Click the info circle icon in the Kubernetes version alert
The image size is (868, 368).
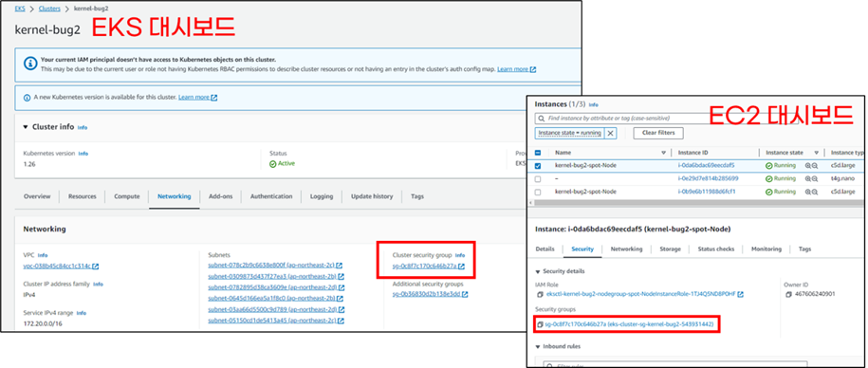coord(28,98)
